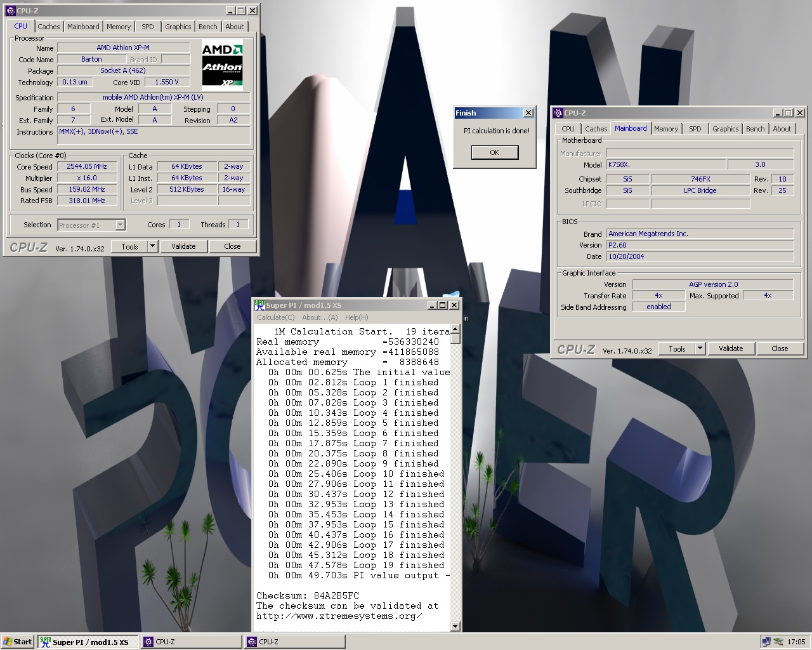This screenshot has width=812, height=650.
Task: Click Level 2 cache 512 KBytes value
Action: coord(187,189)
